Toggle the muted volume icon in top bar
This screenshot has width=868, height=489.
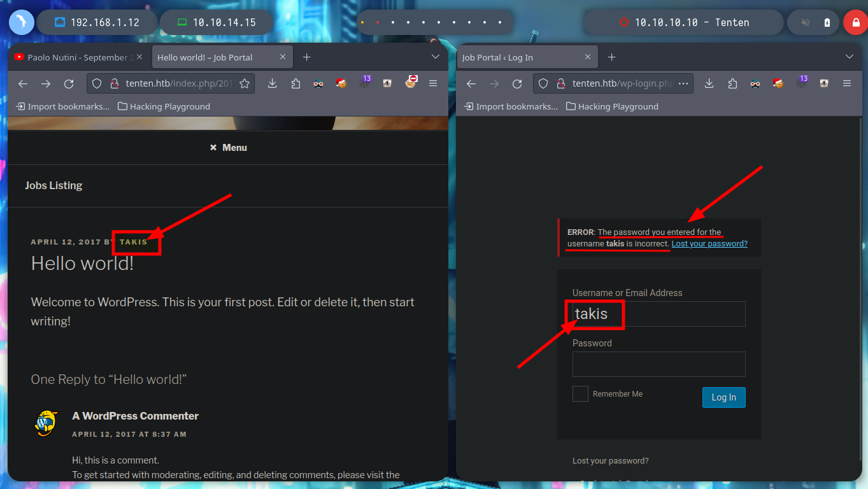(806, 22)
